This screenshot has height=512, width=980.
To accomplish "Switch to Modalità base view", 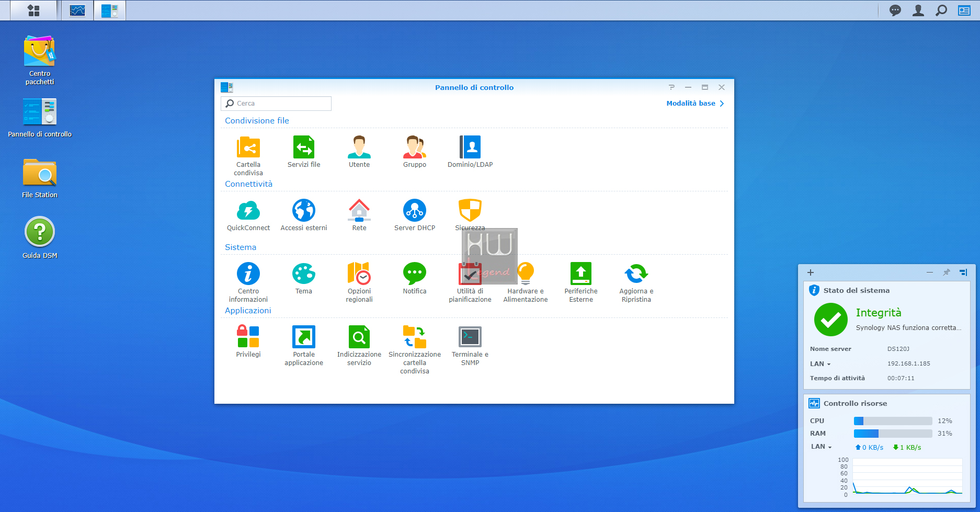I will [x=695, y=104].
